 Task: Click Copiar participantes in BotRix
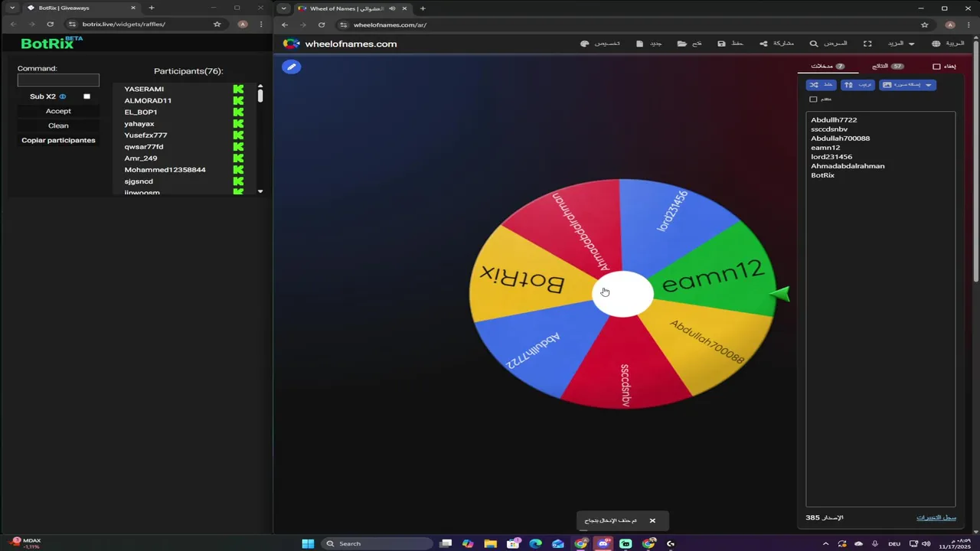[58, 140]
